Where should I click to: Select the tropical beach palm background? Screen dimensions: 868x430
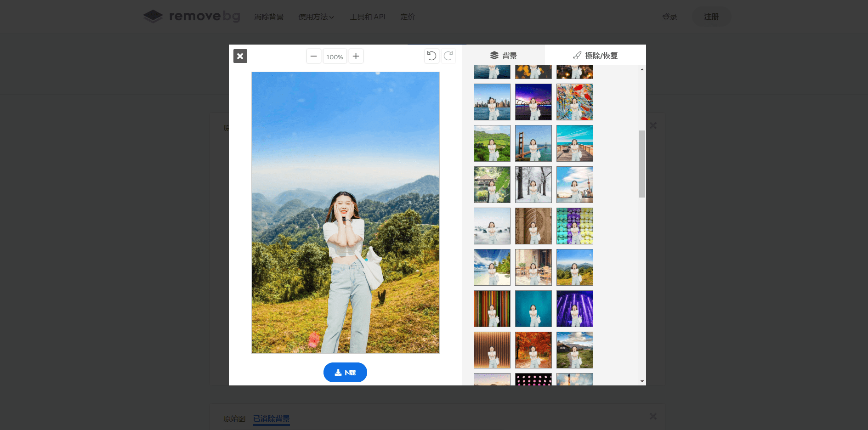click(492, 267)
